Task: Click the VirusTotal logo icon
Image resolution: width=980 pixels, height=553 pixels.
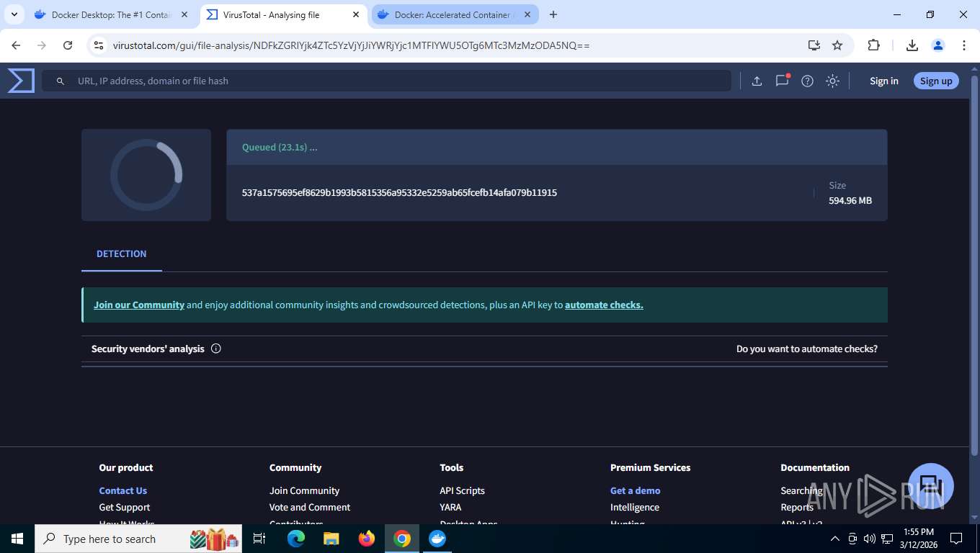Action: pyautogui.click(x=21, y=81)
